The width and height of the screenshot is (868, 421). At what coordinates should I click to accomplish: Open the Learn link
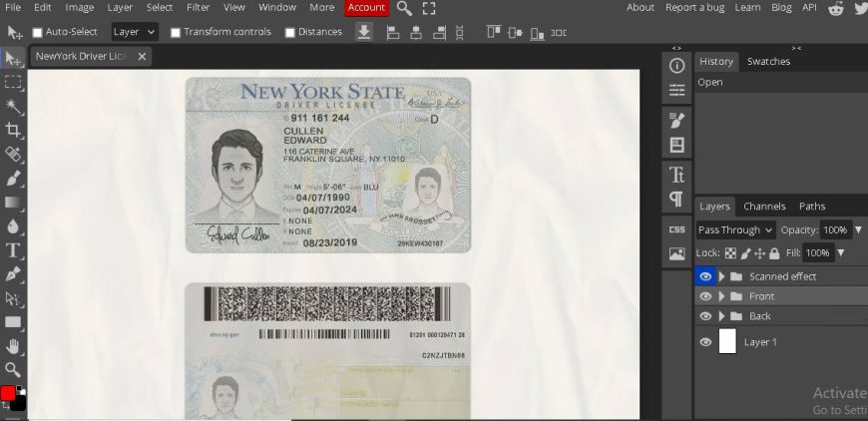coord(747,8)
